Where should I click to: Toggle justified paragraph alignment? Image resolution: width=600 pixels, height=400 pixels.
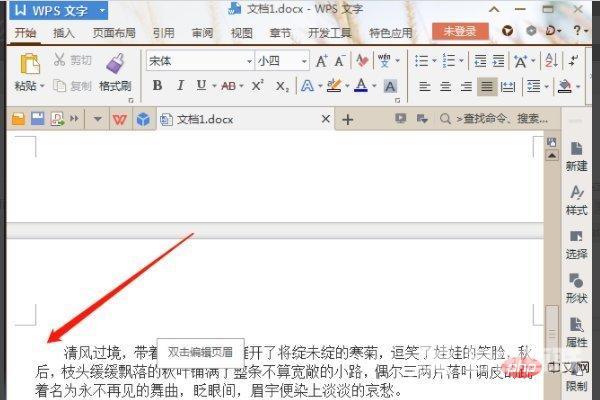[x=487, y=86]
